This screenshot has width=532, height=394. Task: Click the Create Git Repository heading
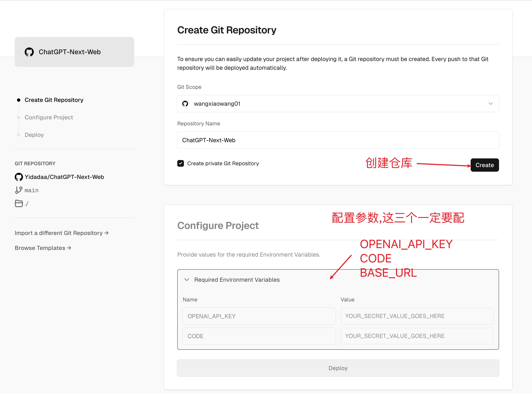click(227, 30)
